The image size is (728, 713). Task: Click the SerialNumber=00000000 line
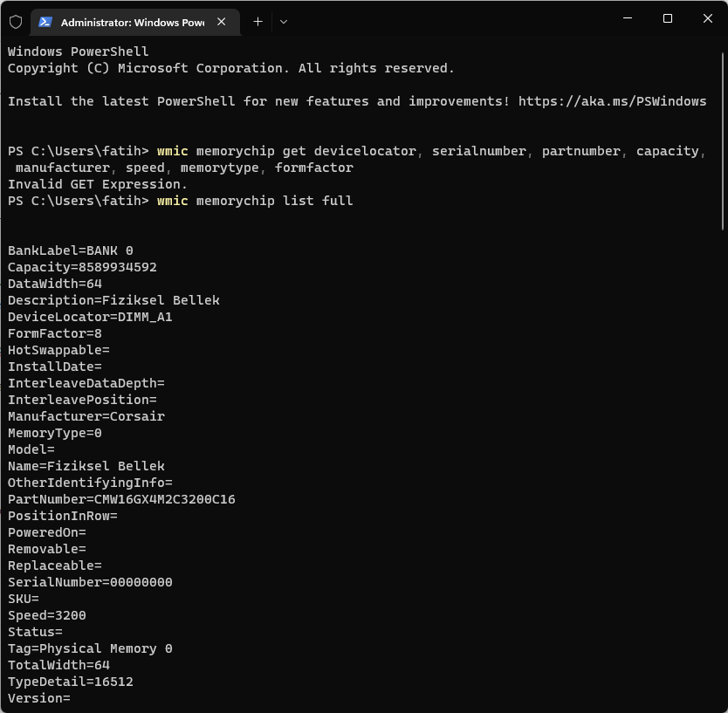coord(90,582)
